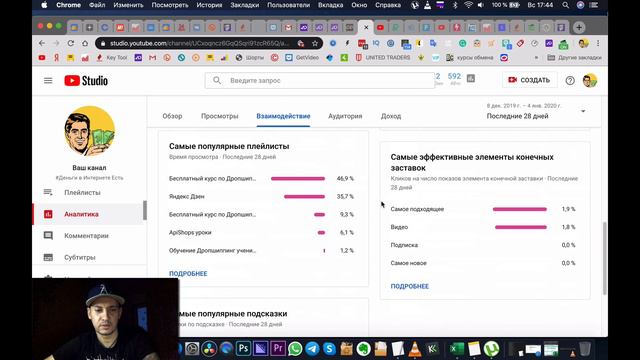Viewport: 640px width, 360px height.
Task: Open the 'UNITED TRADERS' bookmark
Action: [383, 58]
